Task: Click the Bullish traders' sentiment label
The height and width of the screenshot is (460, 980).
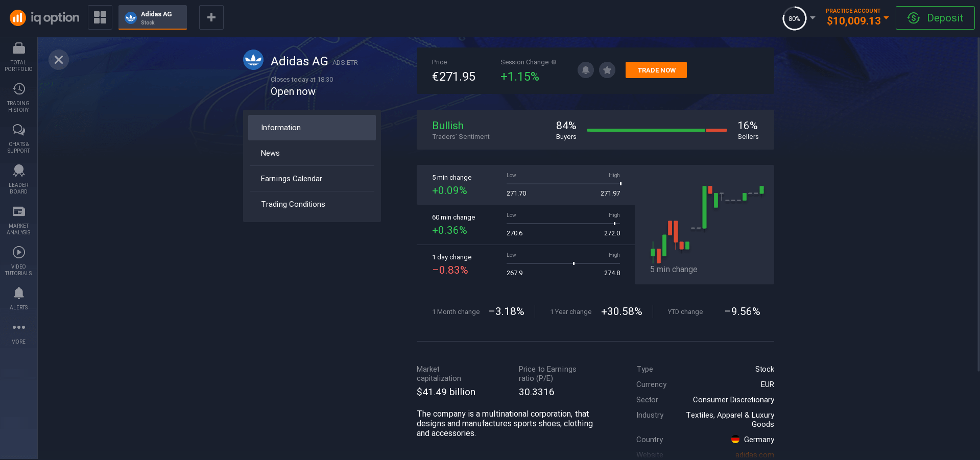Action: (448, 126)
